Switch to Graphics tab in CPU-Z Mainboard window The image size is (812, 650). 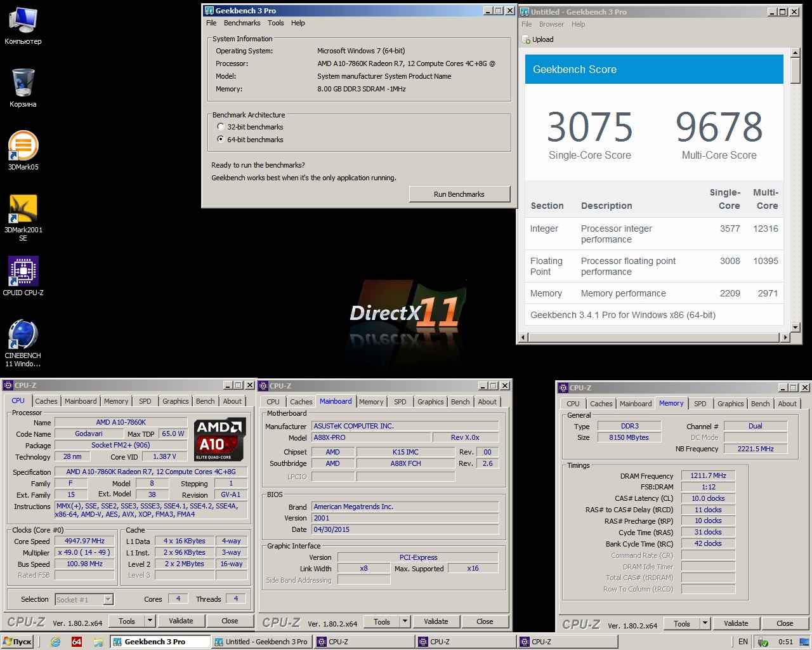coord(431,402)
